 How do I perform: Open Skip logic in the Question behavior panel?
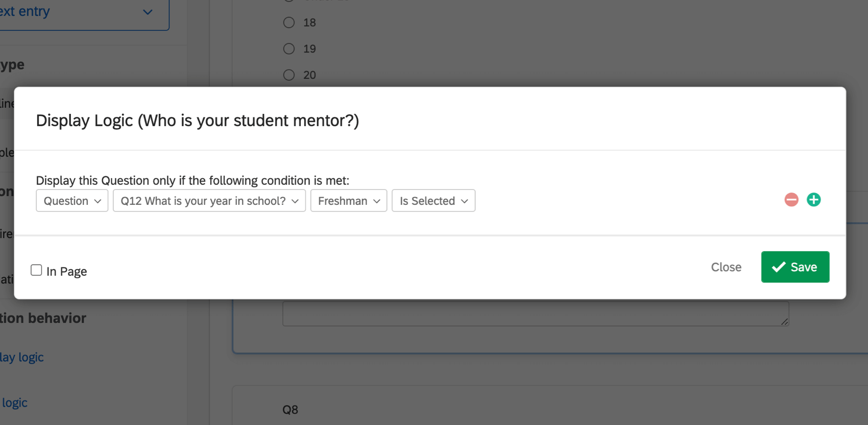[x=14, y=403]
